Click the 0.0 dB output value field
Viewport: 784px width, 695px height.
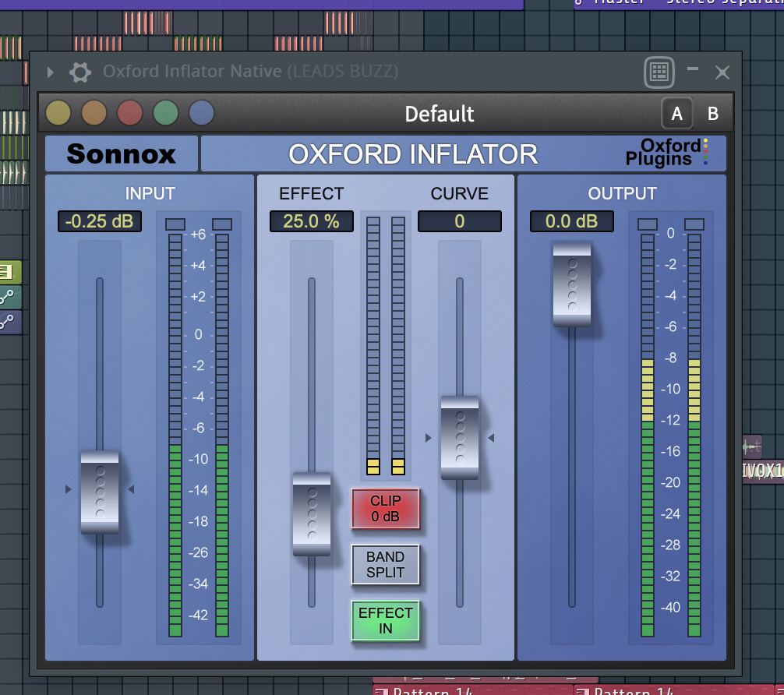coord(571,221)
